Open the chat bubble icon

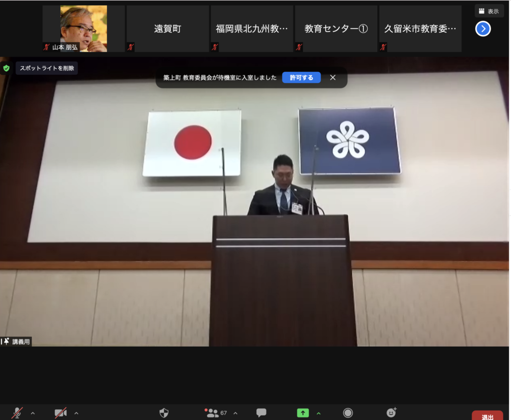click(261, 413)
